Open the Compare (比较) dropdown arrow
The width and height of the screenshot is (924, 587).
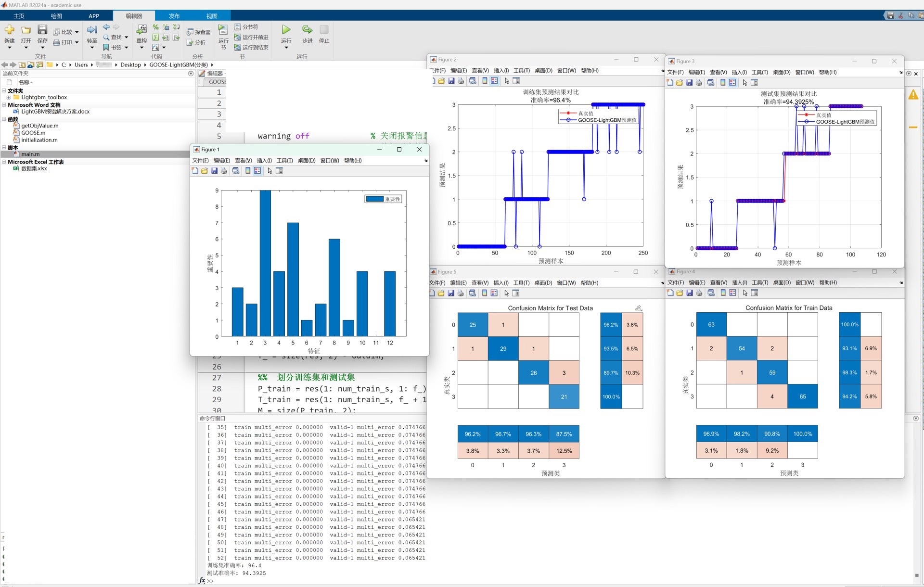coord(77,32)
